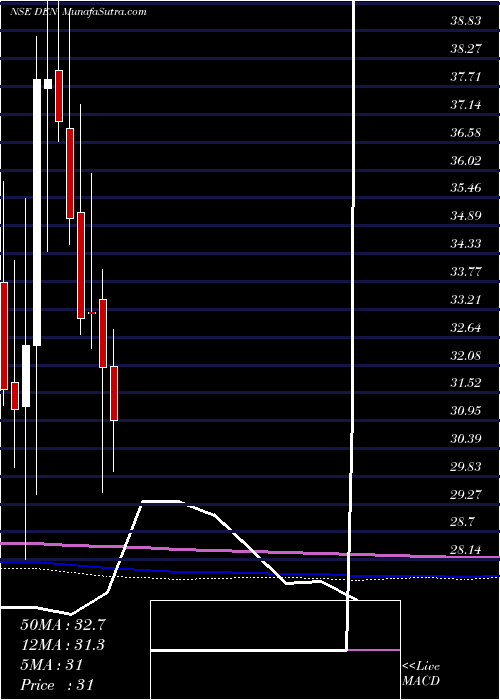Click the 32.64 price axis label

tap(466, 328)
